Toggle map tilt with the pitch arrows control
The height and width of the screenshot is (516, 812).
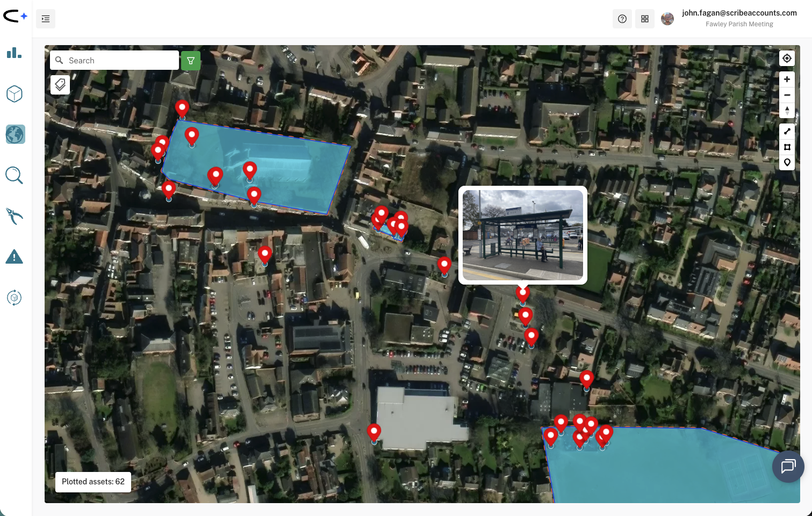pos(787,111)
